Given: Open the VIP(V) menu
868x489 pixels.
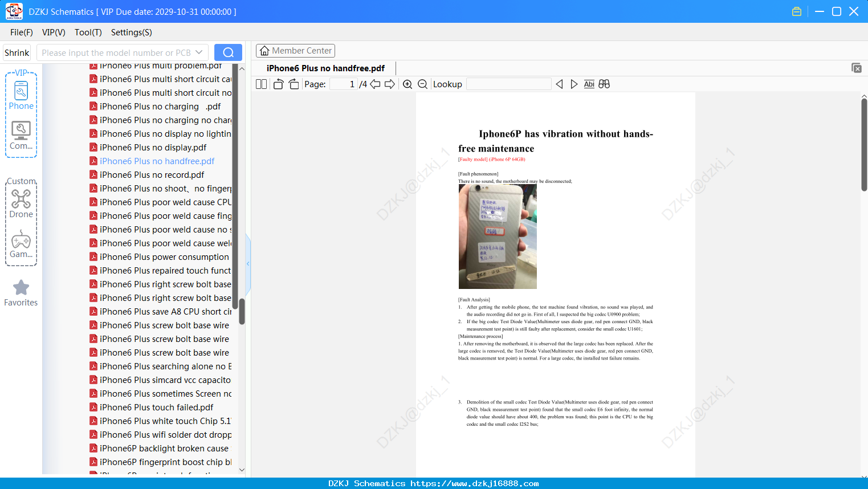Looking at the screenshot, I should coord(54,32).
